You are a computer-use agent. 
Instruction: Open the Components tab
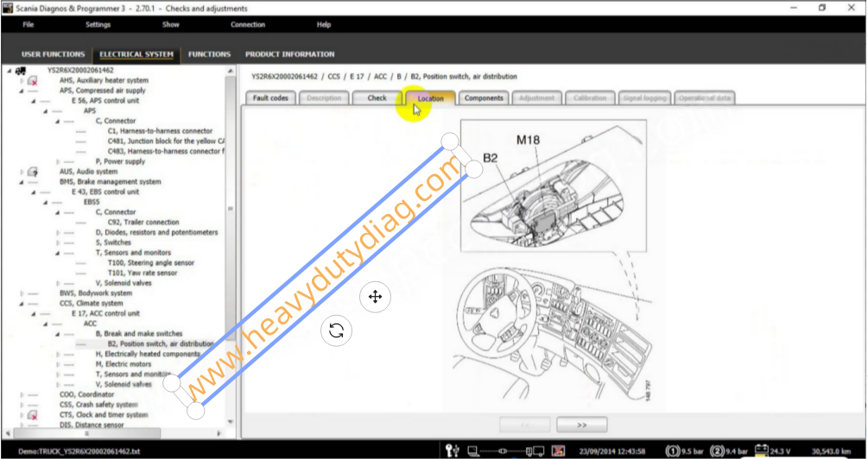click(484, 97)
